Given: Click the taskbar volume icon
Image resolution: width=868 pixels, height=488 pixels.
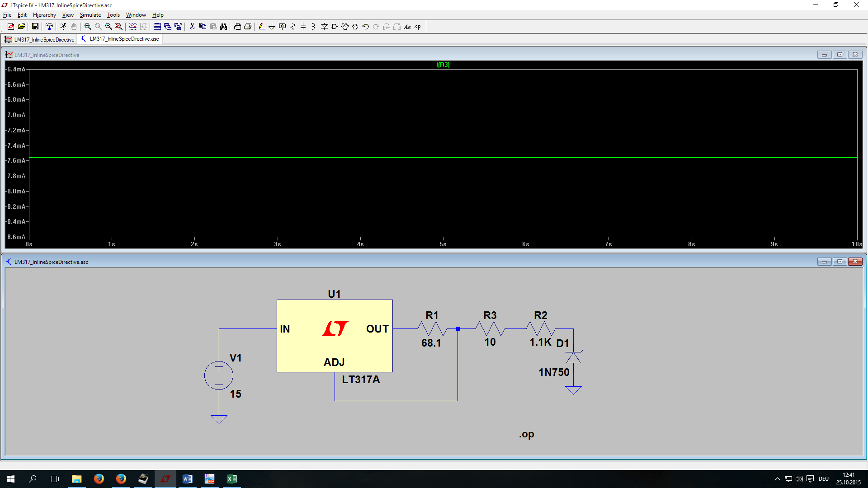Looking at the screenshot, I should [799, 479].
